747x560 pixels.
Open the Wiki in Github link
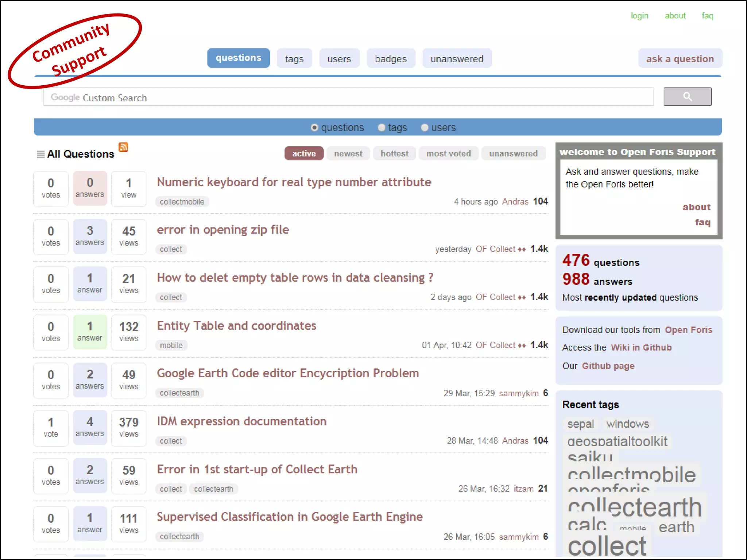pos(641,347)
